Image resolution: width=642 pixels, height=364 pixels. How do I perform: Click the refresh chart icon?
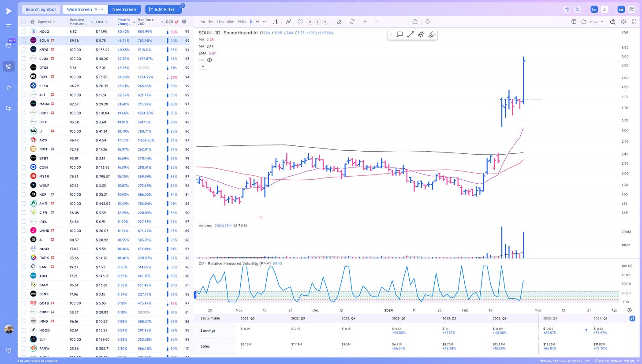tap(352, 22)
